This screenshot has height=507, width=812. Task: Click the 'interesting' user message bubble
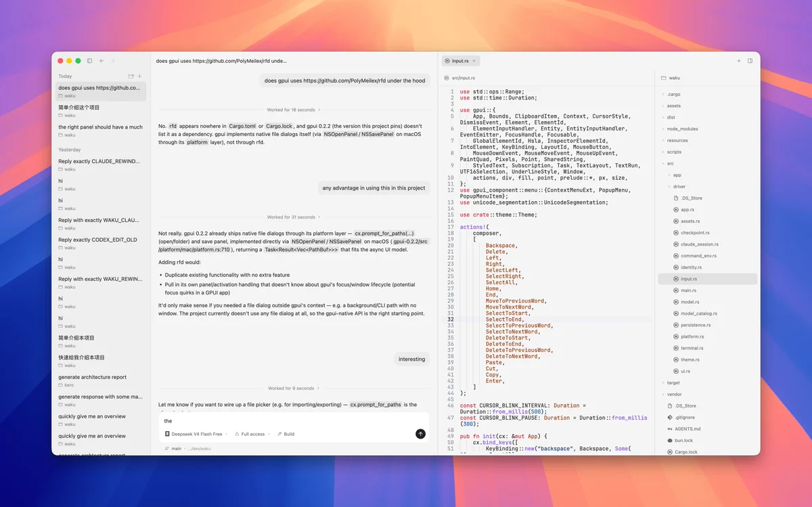tap(412, 359)
